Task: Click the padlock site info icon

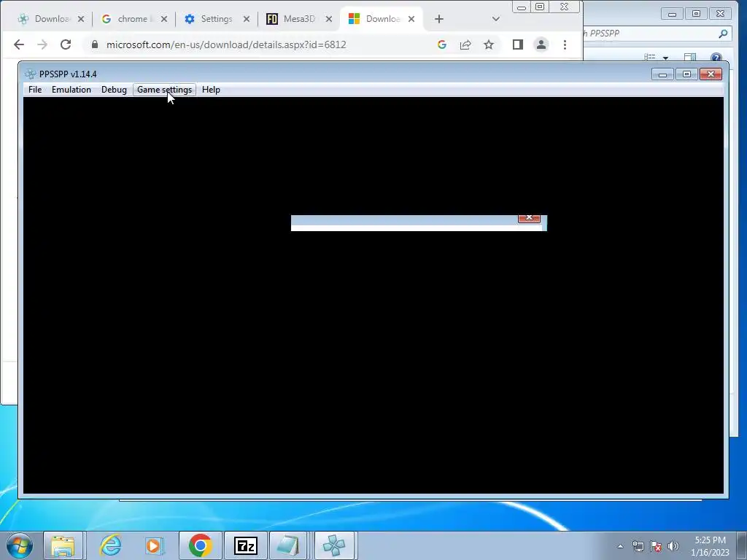Action: tap(95, 44)
